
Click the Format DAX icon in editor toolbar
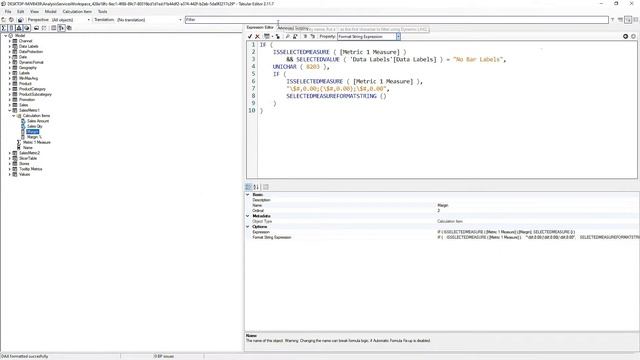tap(267, 36)
